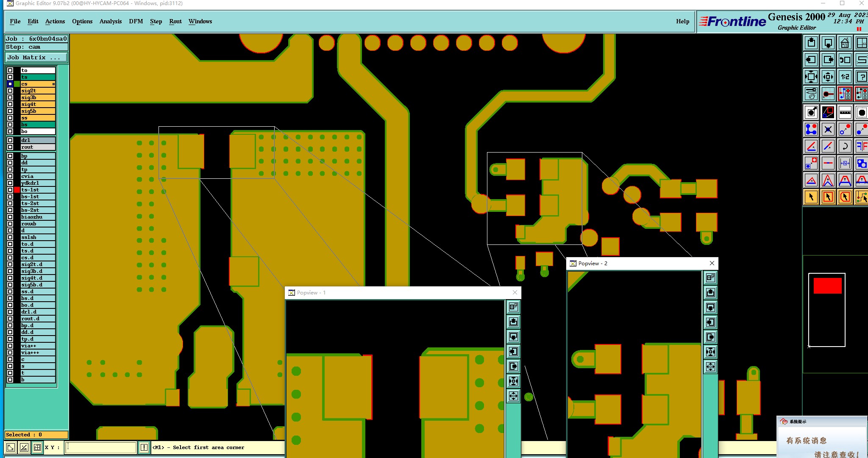
Task: Toggle the display checkbox for layer sig2t
Action: point(10,91)
